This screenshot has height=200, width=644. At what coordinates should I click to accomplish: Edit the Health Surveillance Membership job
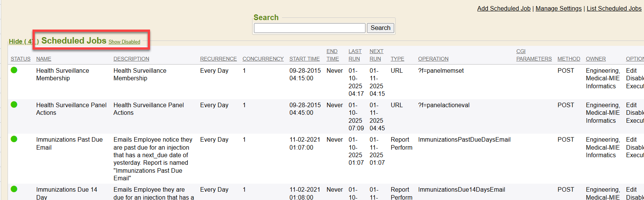point(631,70)
